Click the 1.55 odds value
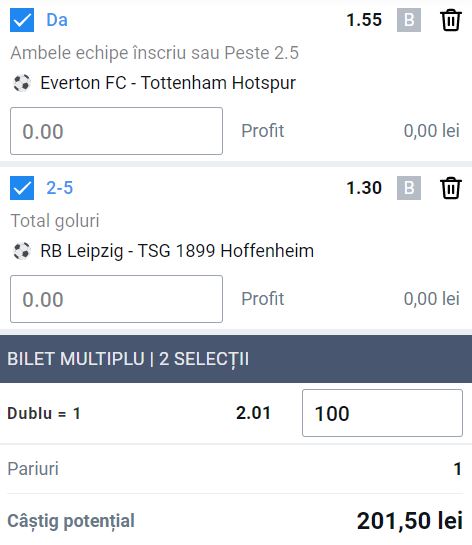Screen dimensions: 472x545 point(364,20)
